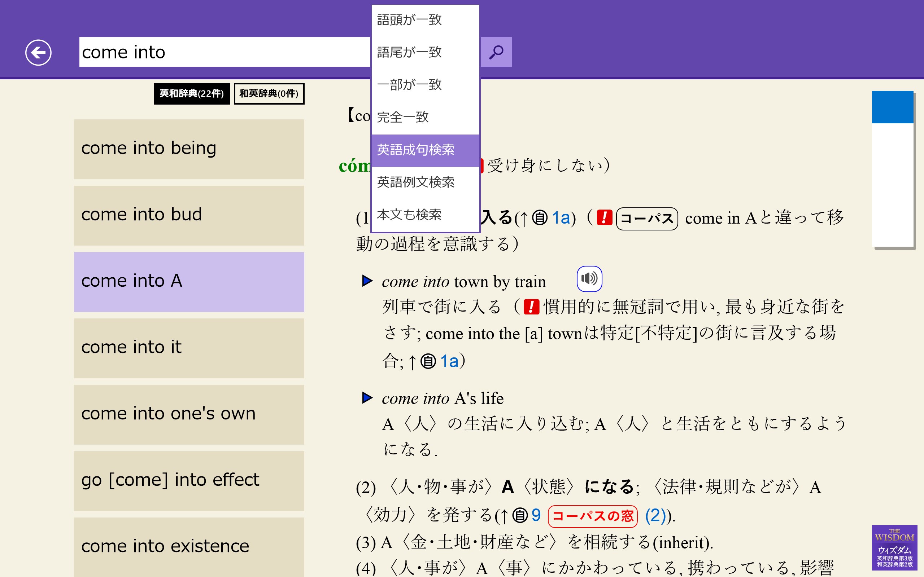Expand the 'come into A's life' example triangle
Viewport: 924px width, 577px height.
(367, 398)
